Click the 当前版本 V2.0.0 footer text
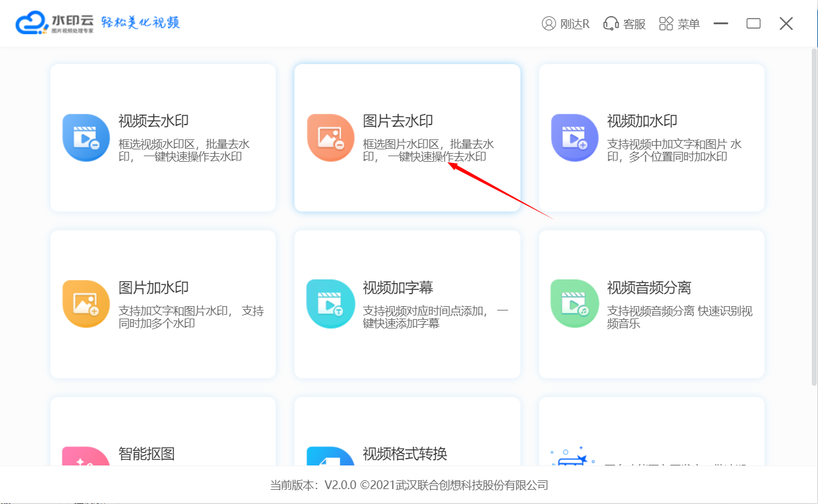Screen dimensions: 818x504 coord(409,485)
